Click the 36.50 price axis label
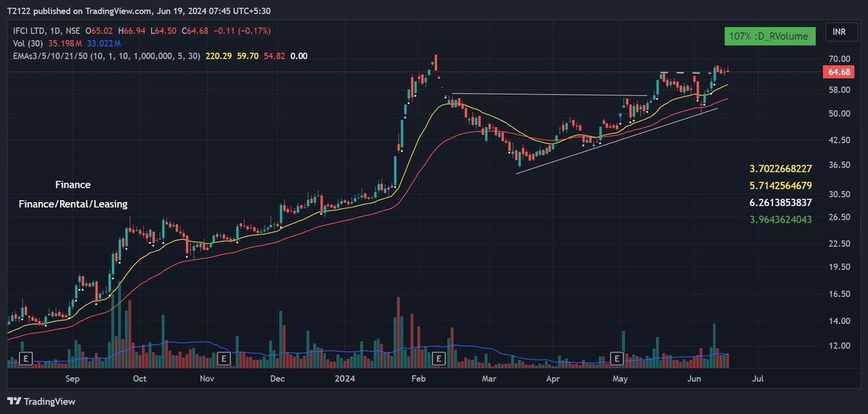This screenshot has width=868, height=414. pos(839,165)
